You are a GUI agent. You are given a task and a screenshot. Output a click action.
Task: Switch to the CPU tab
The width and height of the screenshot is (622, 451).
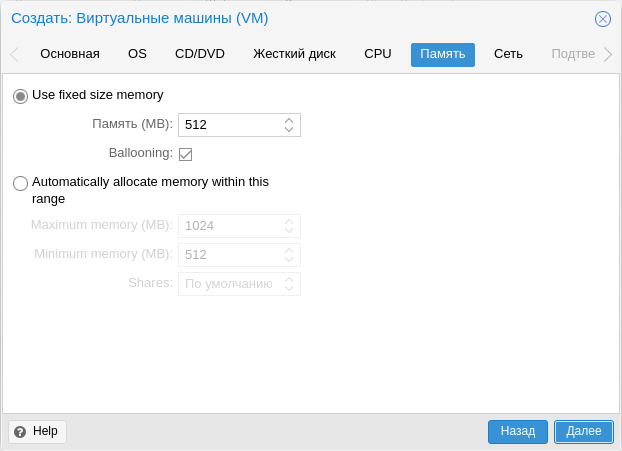(378, 54)
